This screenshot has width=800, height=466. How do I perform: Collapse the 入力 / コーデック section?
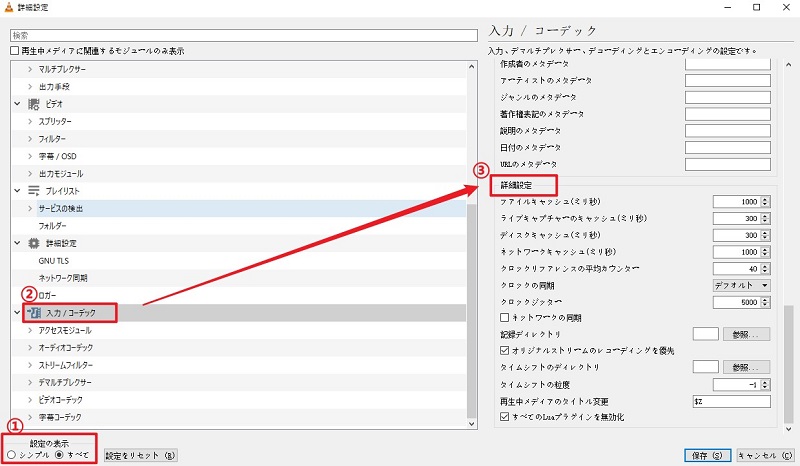click(17, 312)
